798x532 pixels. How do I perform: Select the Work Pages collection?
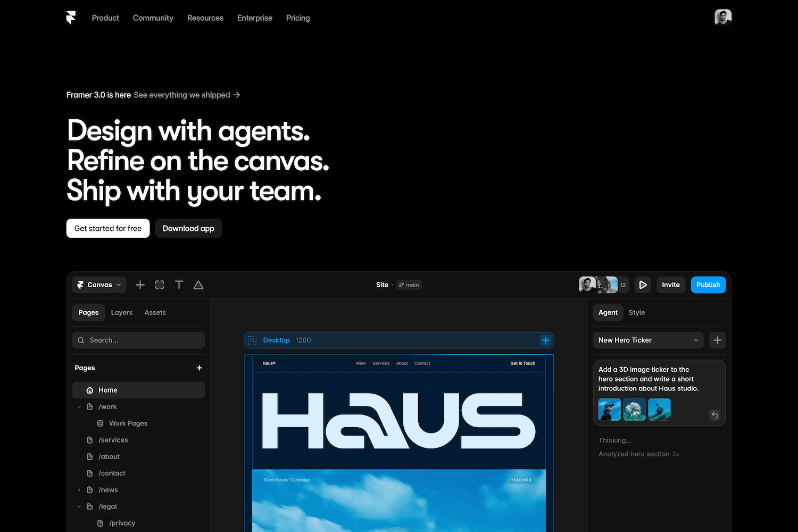(x=128, y=423)
